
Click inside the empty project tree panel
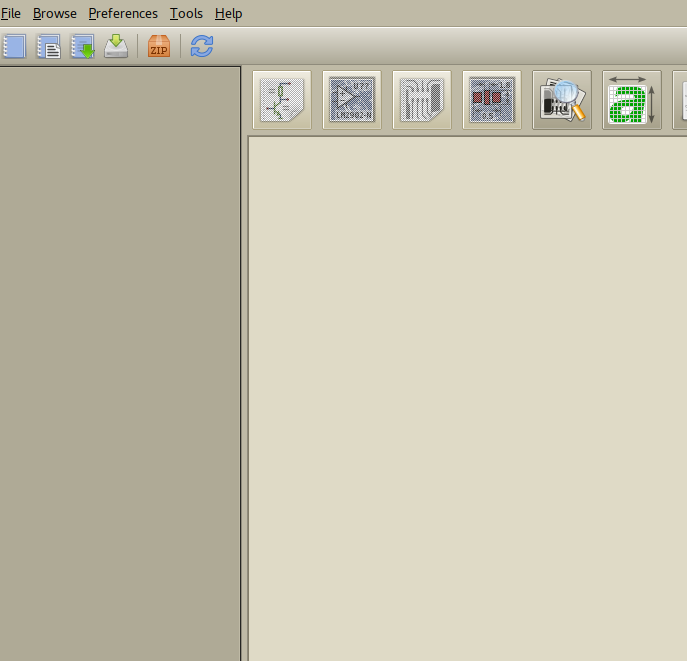tap(119, 360)
